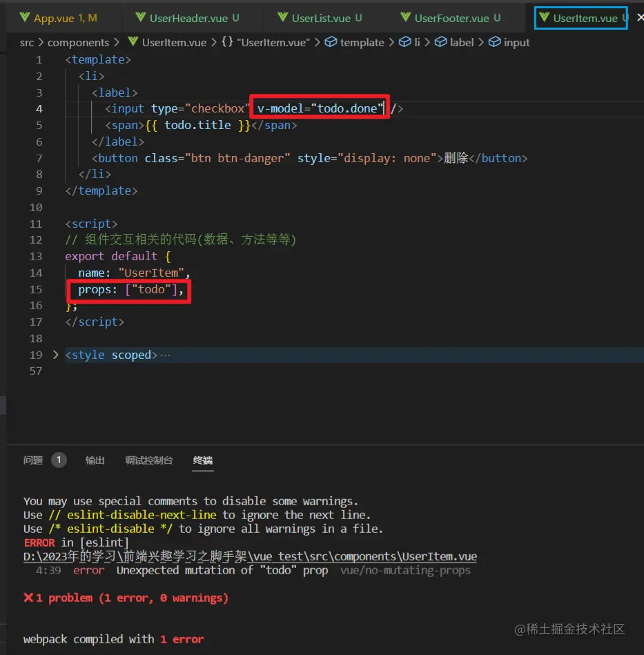Click props: ["todo"] in the script
The width and height of the screenshot is (644, 655).
click(130, 289)
